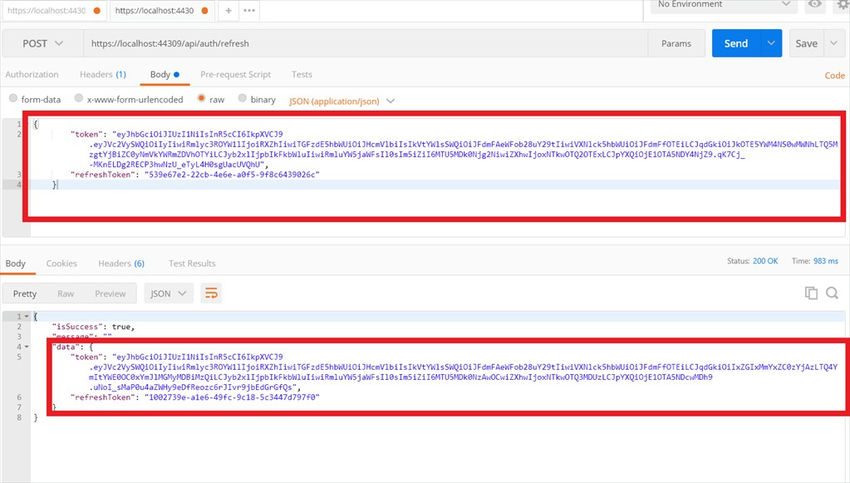850x483 pixels.
Task: Focus the request URL field
Action: [x=365, y=43]
